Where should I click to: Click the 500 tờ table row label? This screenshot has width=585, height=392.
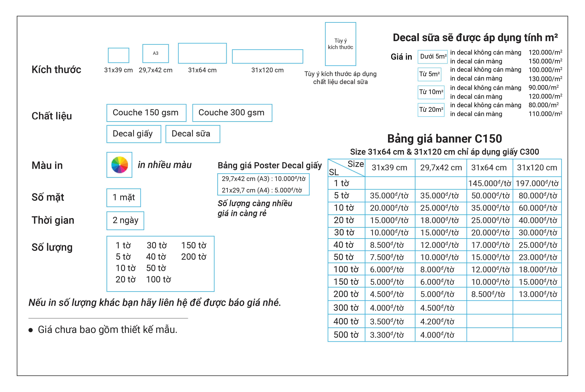[346, 335]
